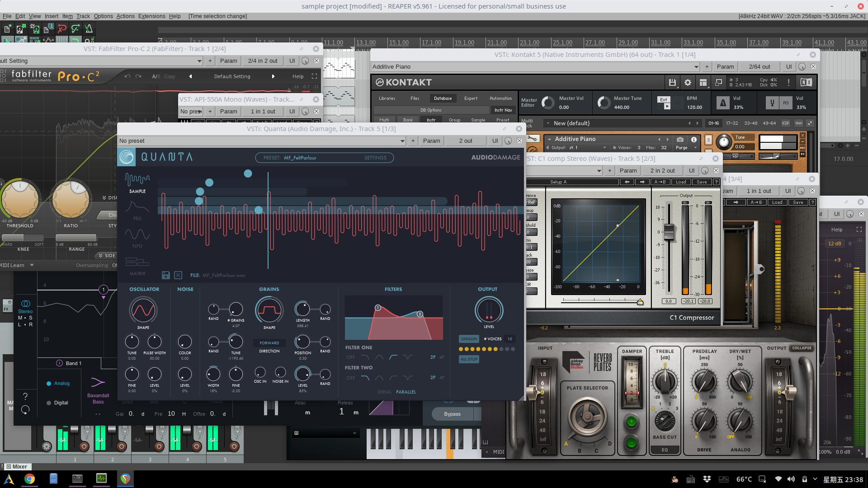
Task: Open the Track menu
Action: click(83, 16)
